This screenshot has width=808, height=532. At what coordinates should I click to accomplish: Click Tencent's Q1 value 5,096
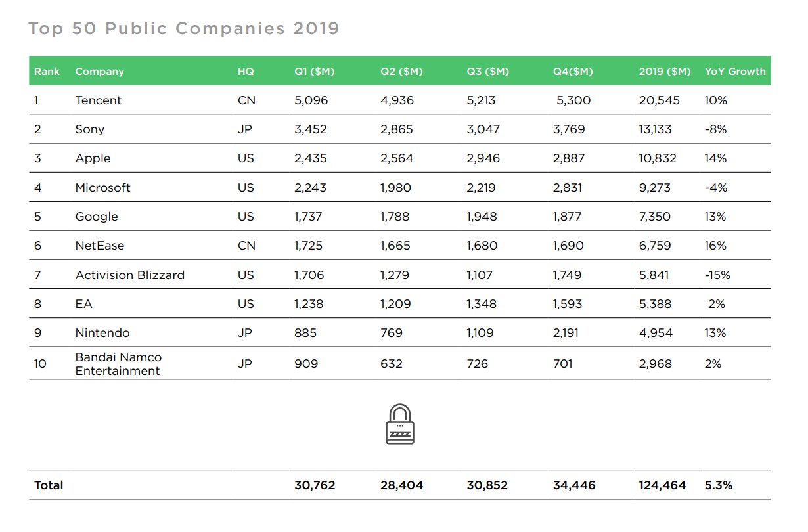click(311, 100)
